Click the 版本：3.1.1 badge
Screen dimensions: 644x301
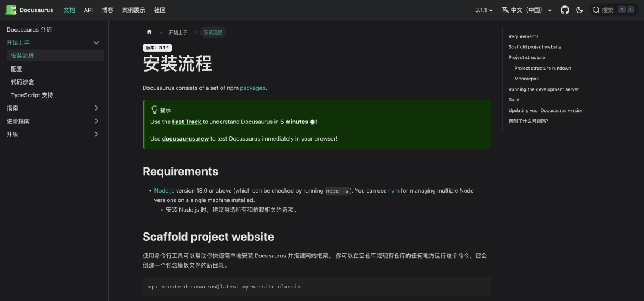[157, 48]
